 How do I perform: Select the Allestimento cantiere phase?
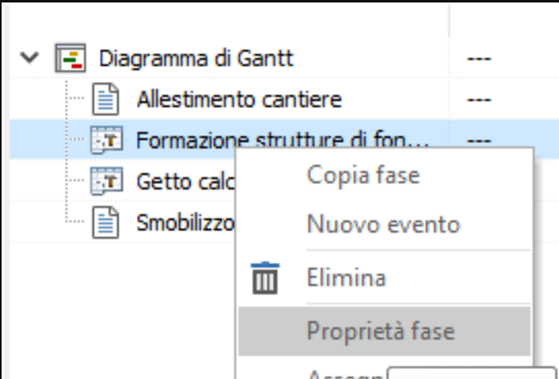pos(239,99)
